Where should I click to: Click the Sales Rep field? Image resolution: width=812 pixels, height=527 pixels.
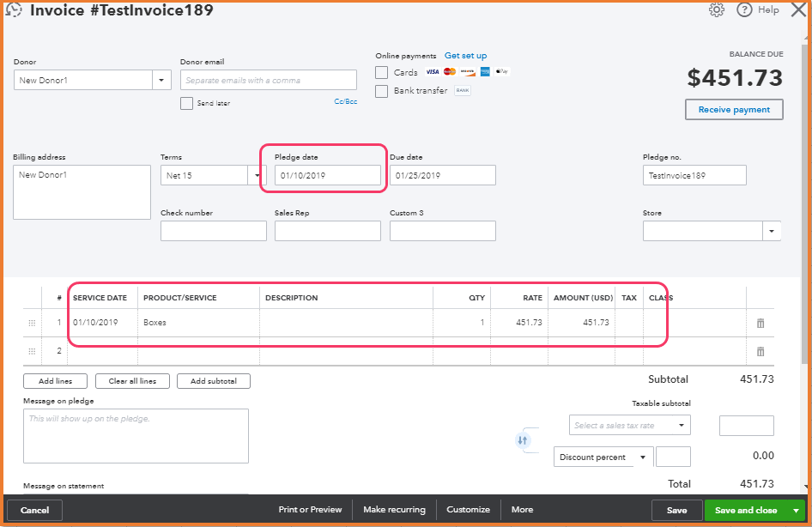[328, 231]
